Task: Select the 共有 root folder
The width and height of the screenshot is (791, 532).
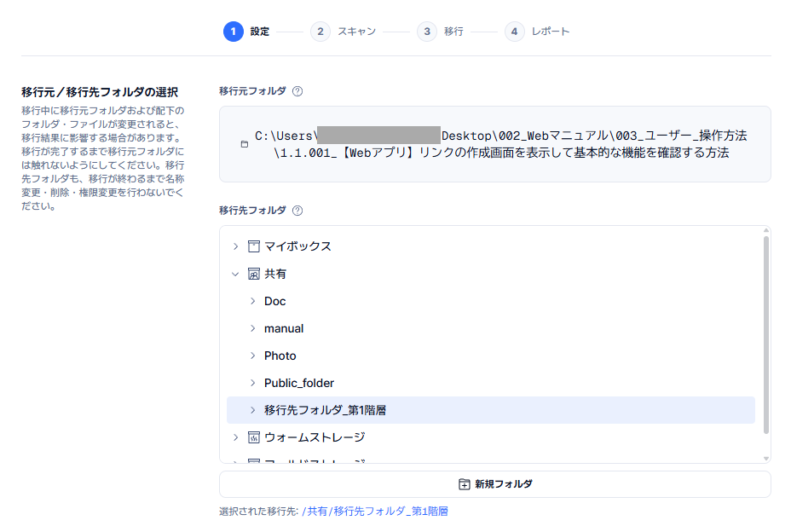Action: pos(275,274)
